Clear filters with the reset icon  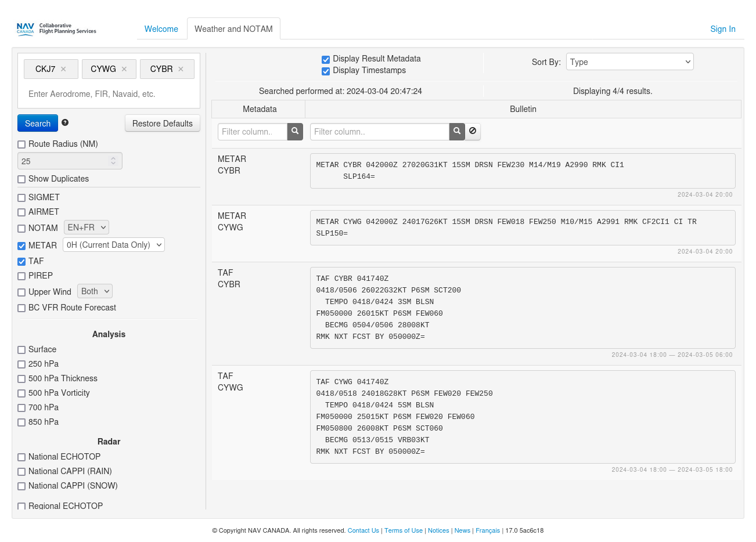click(x=473, y=132)
